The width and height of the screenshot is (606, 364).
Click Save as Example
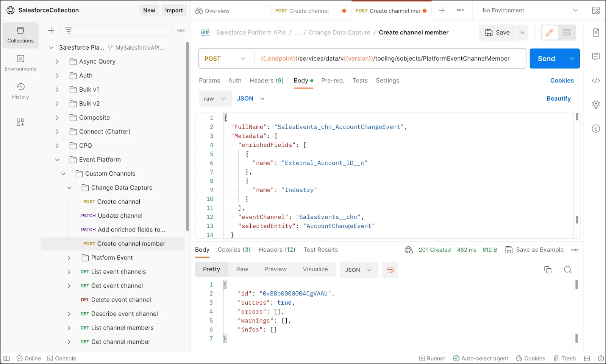click(x=535, y=250)
